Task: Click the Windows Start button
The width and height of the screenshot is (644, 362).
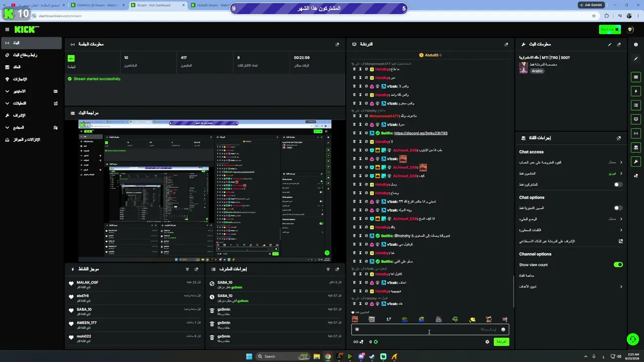Action: click(249, 356)
